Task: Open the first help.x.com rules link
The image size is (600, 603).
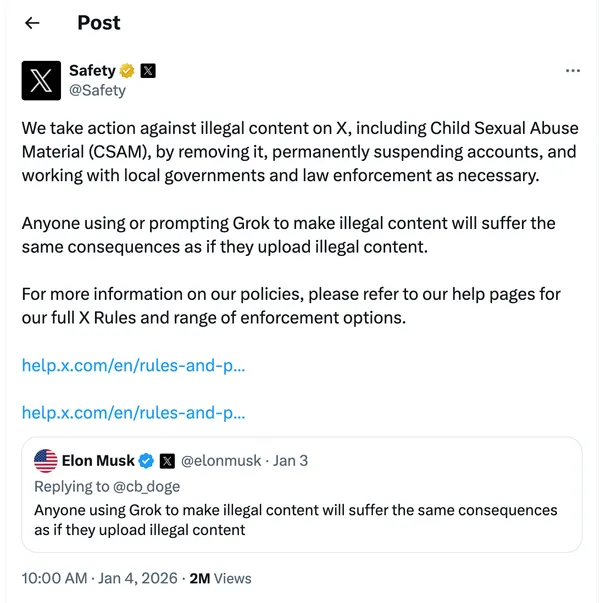Action: pos(133,365)
